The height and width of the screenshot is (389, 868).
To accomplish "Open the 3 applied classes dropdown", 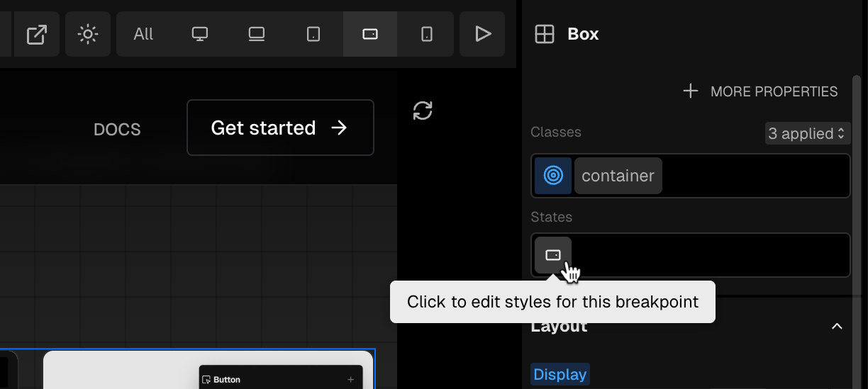I will point(807,133).
